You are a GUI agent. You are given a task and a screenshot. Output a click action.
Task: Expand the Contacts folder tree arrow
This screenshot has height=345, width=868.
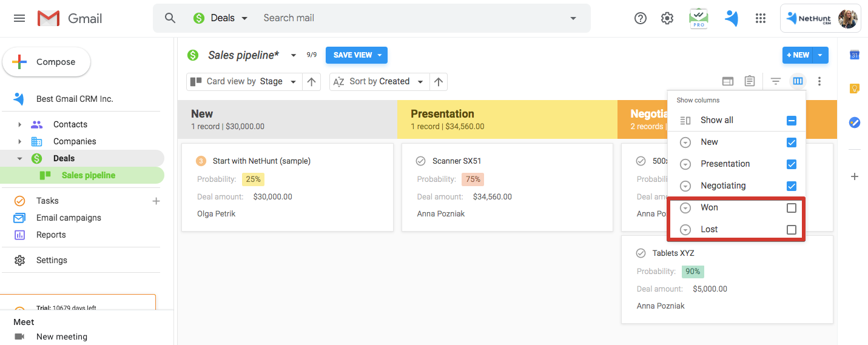(x=19, y=124)
